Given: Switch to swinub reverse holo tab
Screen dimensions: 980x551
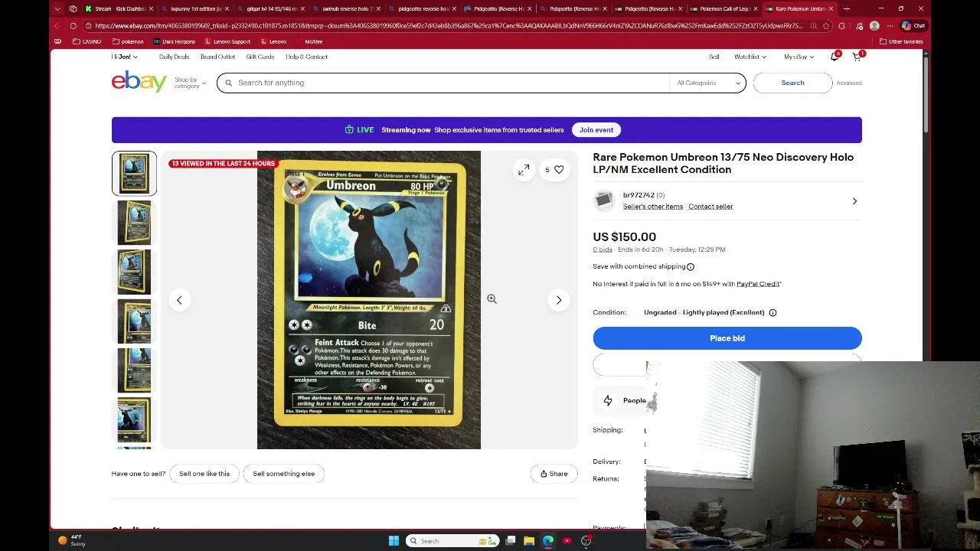Looking at the screenshot, I should 345,8.
